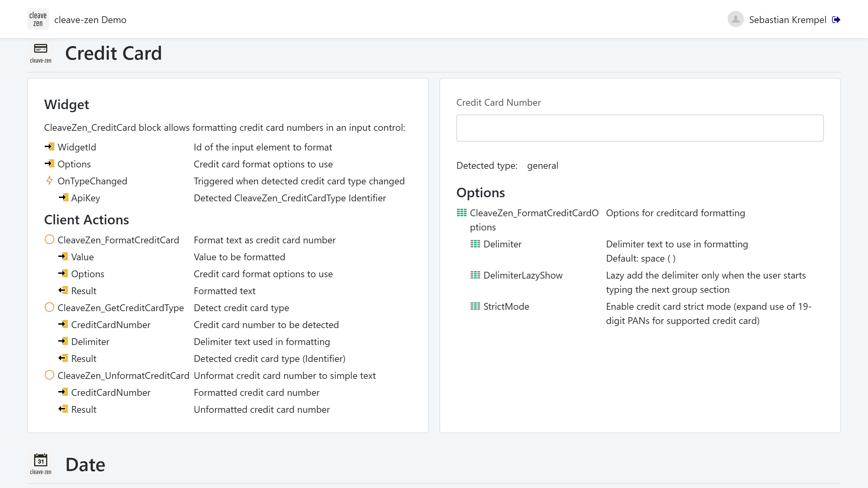Viewport: 868px width, 488px height.
Task: Click the cleave-zen Demo title link
Action: coord(90,20)
